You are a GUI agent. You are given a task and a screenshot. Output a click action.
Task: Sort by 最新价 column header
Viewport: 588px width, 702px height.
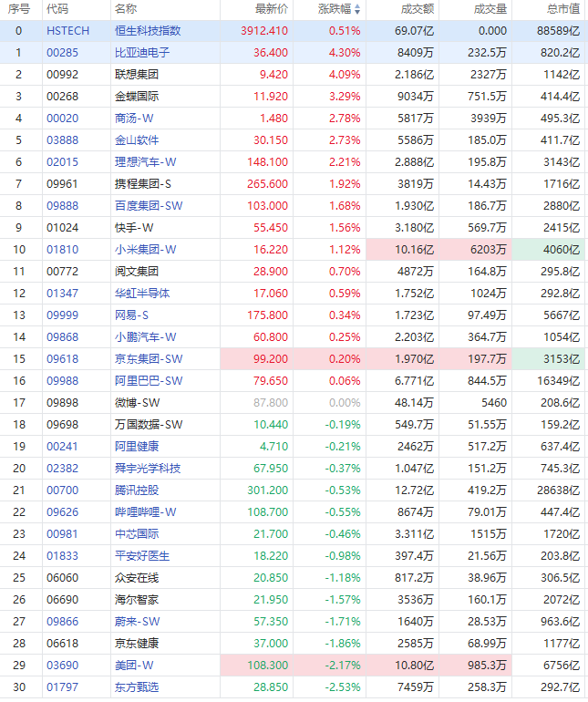click(272, 9)
